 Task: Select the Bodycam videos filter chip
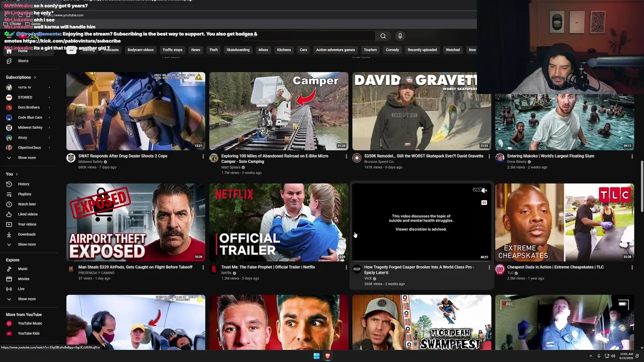click(140, 50)
